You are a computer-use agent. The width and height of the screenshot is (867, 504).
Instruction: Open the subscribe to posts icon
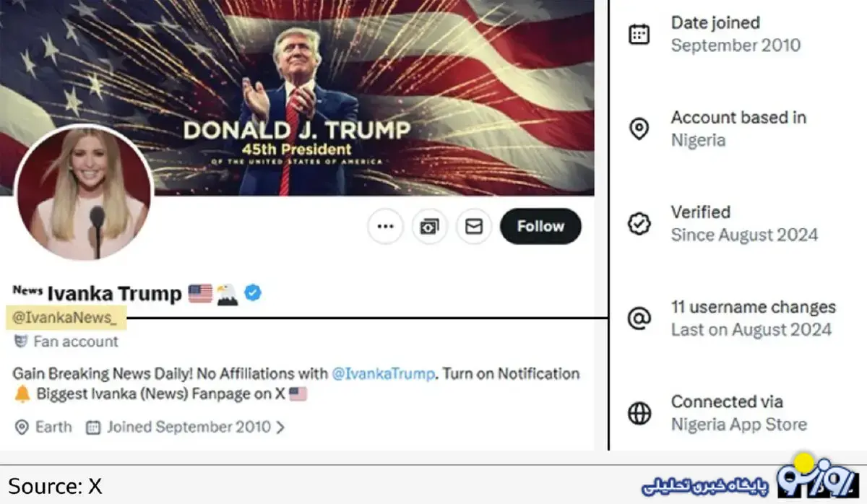(430, 227)
